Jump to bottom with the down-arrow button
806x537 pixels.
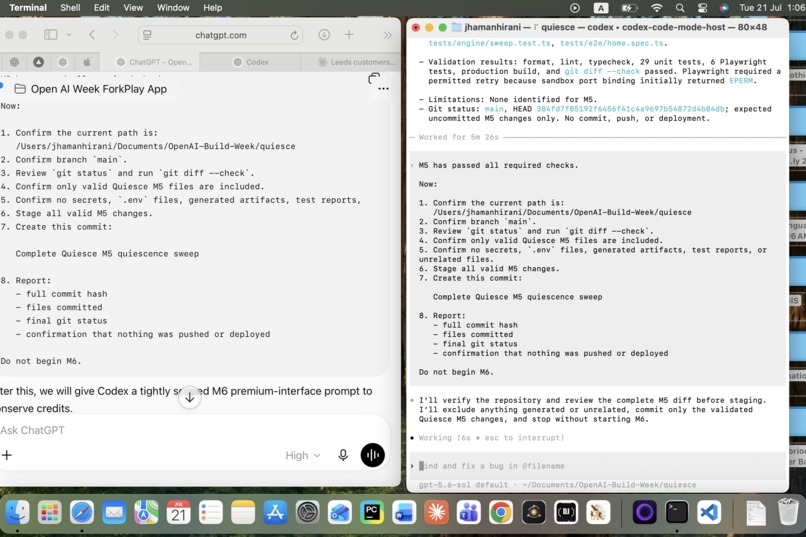pyautogui.click(x=190, y=397)
